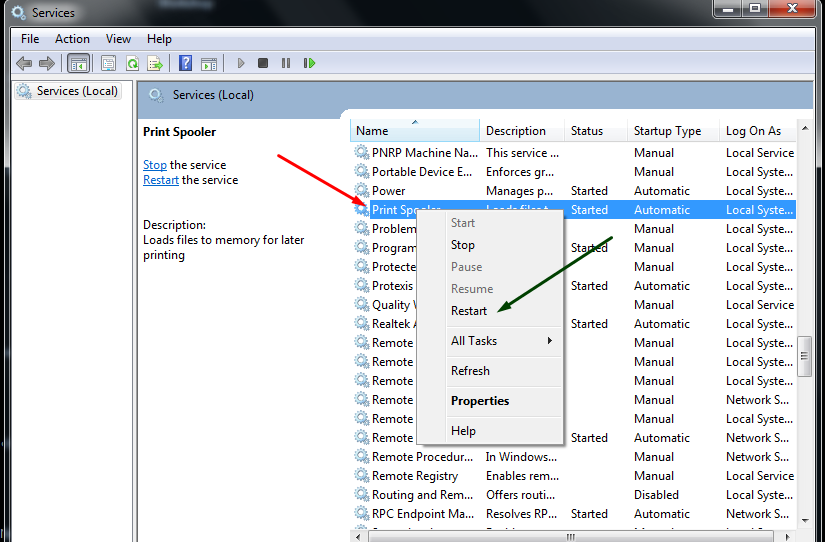Select RPC Endpoint Ma... service name

coord(423,514)
